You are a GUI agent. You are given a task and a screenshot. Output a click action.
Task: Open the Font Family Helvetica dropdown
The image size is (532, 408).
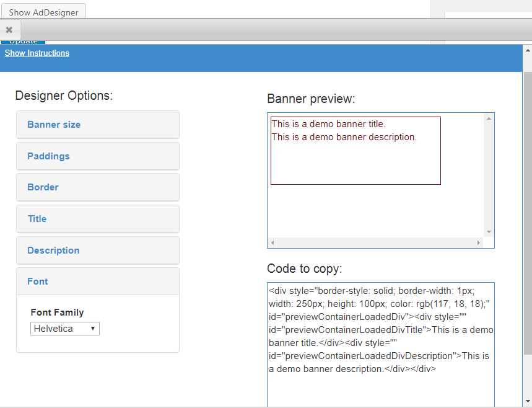tap(65, 329)
